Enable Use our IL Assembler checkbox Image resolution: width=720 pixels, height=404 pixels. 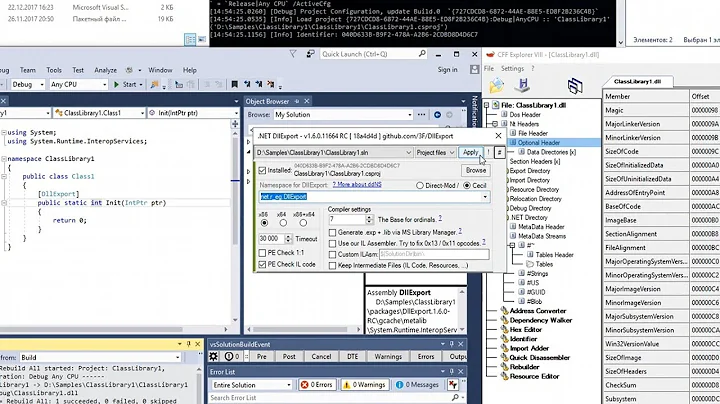[x=332, y=243]
